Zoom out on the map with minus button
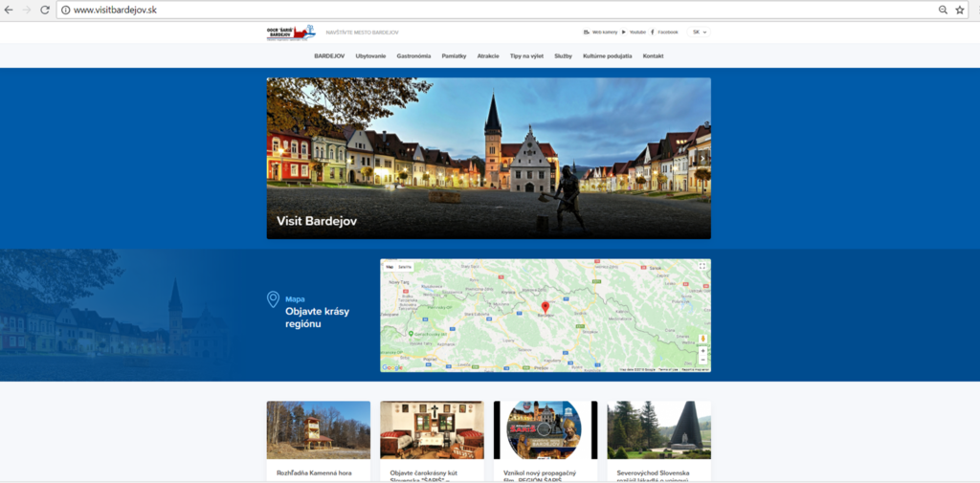The width and height of the screenshot is (980, 483). (702, 361)
